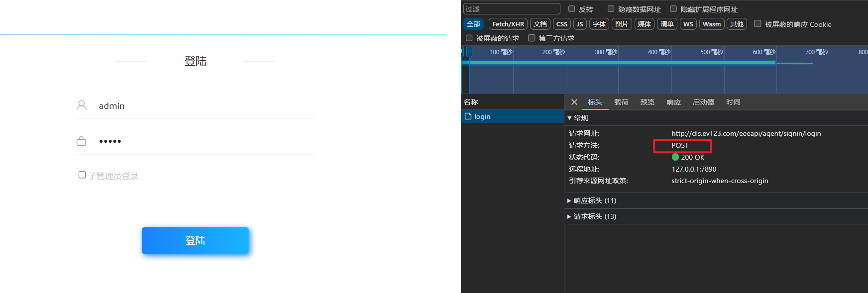Click the 登陆 heading text
Screen dimensions: 868x293
pyautogui.click(x=195, y=61)
